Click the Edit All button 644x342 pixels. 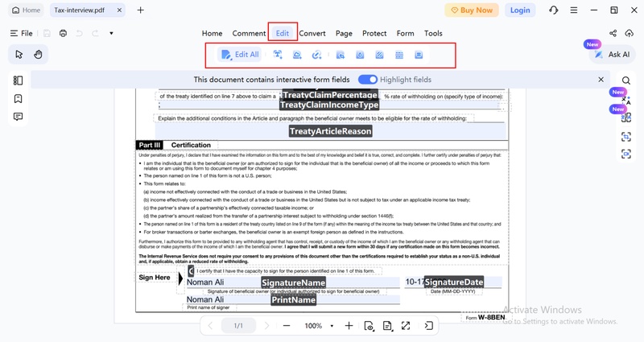pos(240,55)
